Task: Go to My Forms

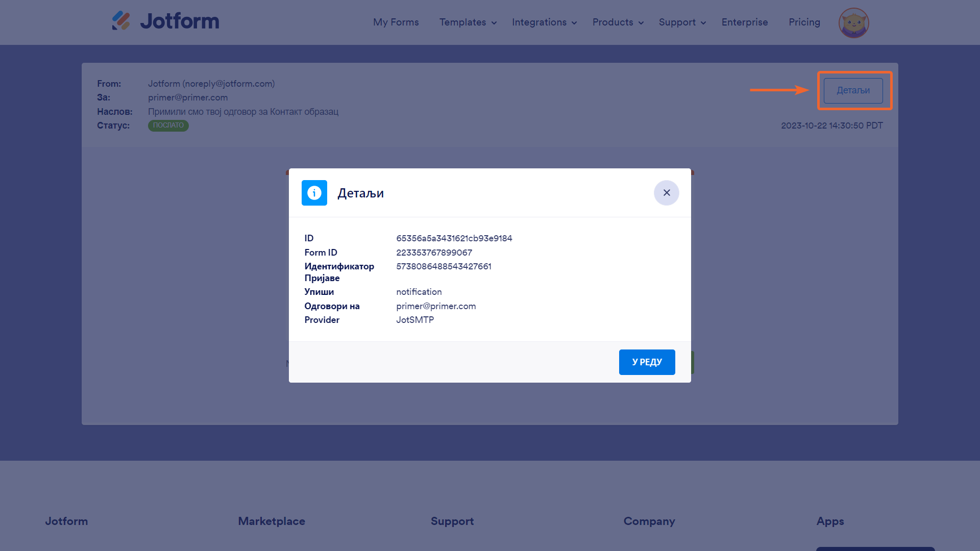Action: point(396,22)
